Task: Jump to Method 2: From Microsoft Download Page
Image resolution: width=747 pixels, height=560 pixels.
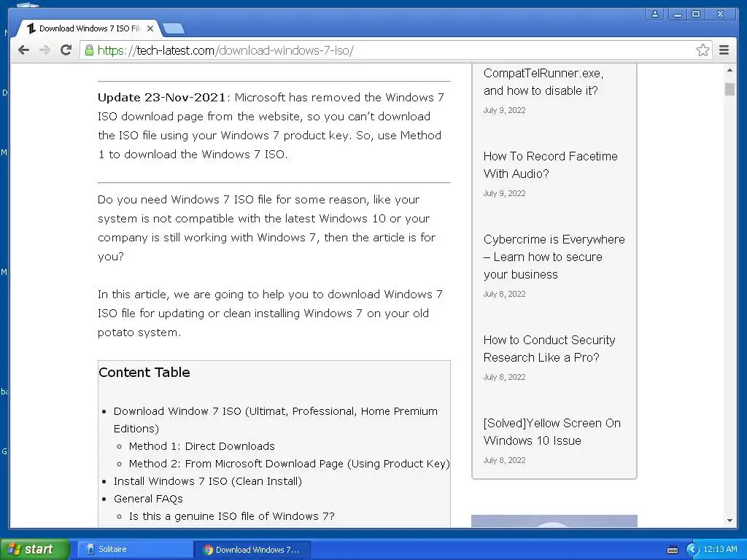Action: point(289,464)
